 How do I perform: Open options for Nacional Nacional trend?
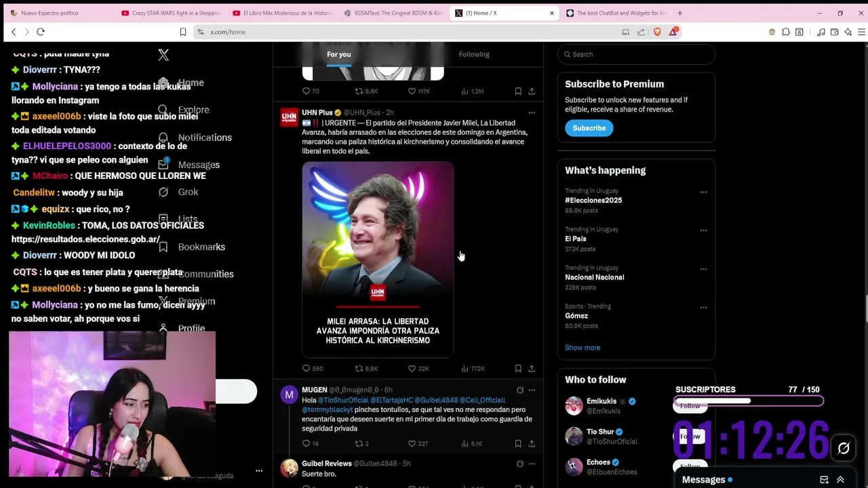[703, 269]
